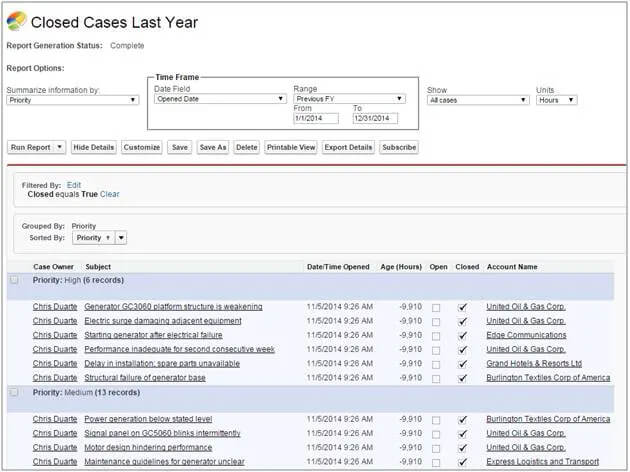The image size is (630, 472).
Task: Clear the Closed equals True filter
Action: click(109, 194)
